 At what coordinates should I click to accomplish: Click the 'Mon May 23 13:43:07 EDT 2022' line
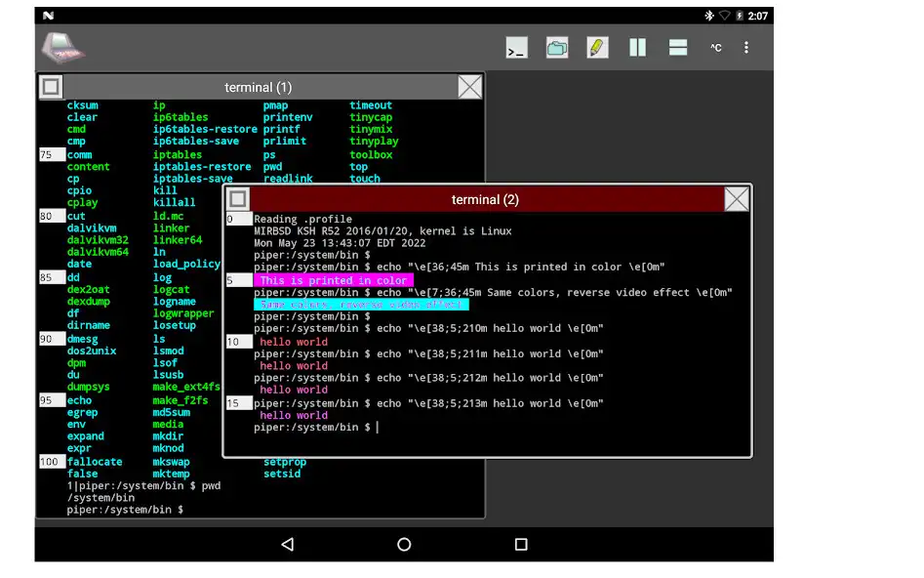pyautogui.click(x=340, y=243)
